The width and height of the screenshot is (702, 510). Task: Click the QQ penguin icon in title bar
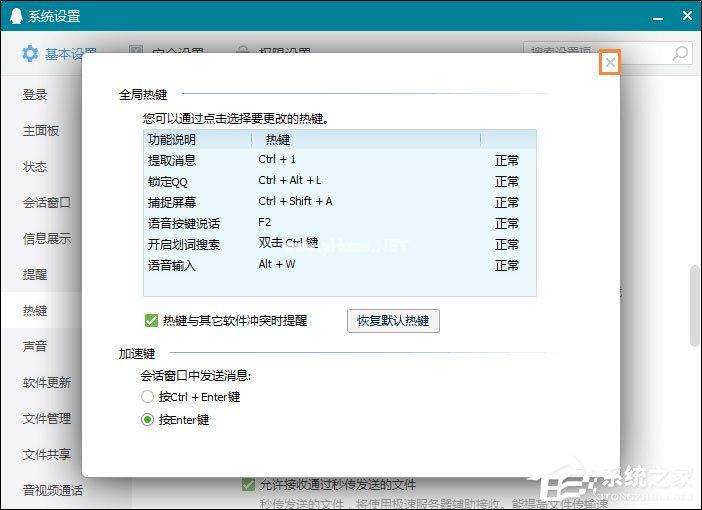(x=15, y=16)
